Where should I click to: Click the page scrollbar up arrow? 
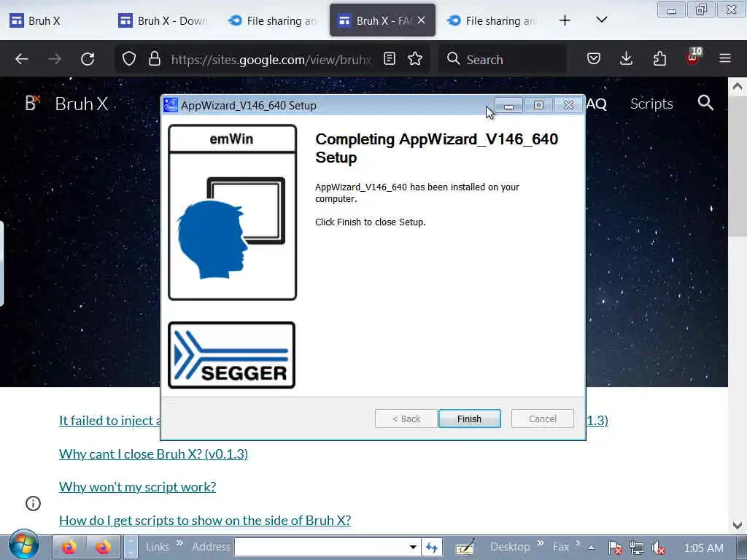point(737,86)
